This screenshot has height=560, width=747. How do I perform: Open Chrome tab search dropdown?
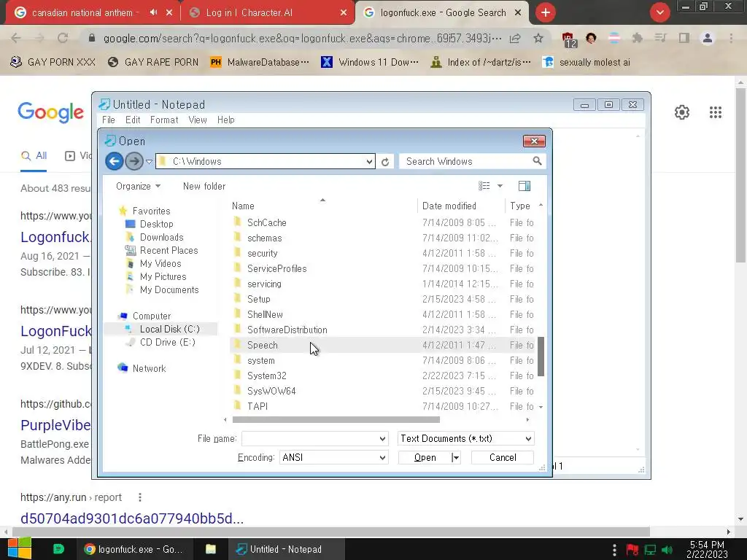pos(659,12)
